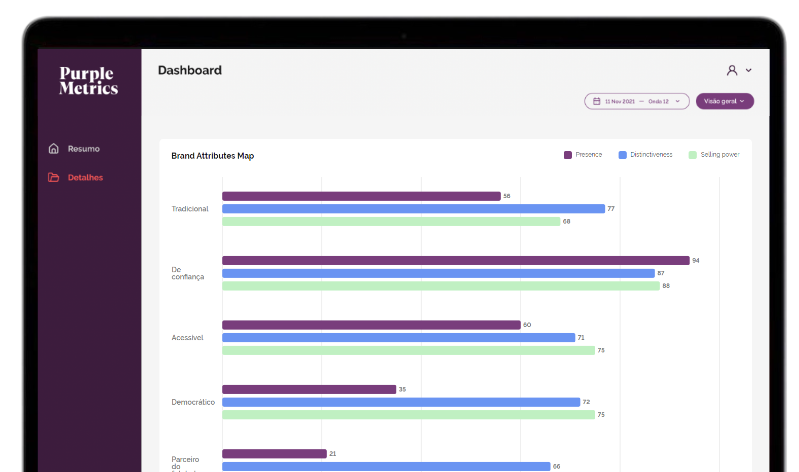Image resolution: width=799 pixels, height=472 pixels.
Task: Click the value 94 data label
Action: [696, 260]
